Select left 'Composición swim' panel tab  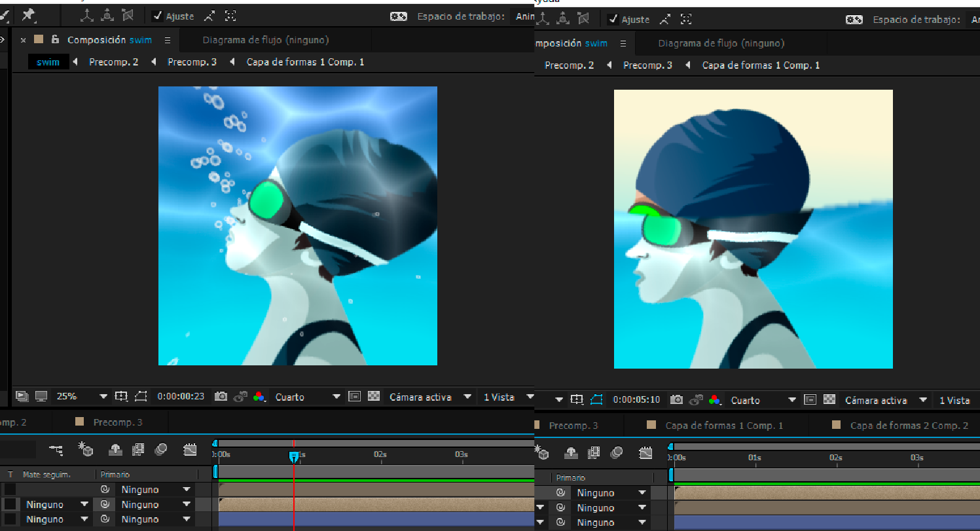109,40
